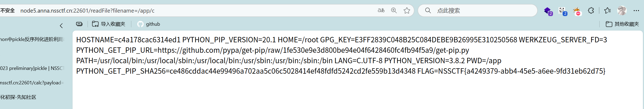Click the zoom magnifier icon in address bar
Image resolution: width=644 pixels, height=109 pixels.
394,10
